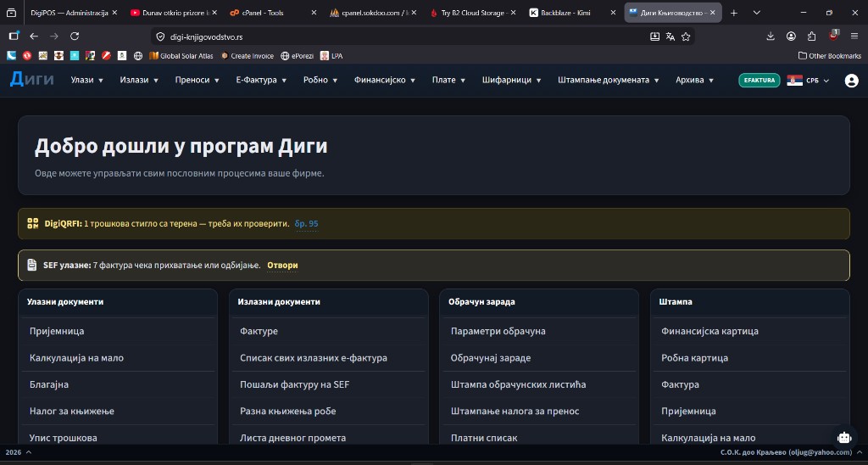
Task: Switch to the Try B2 Cloud Storage tab
Action: 468,13
